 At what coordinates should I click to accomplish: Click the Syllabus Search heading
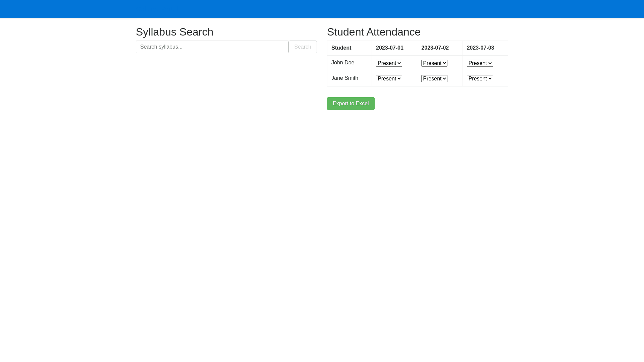click(x=174, y=32)
